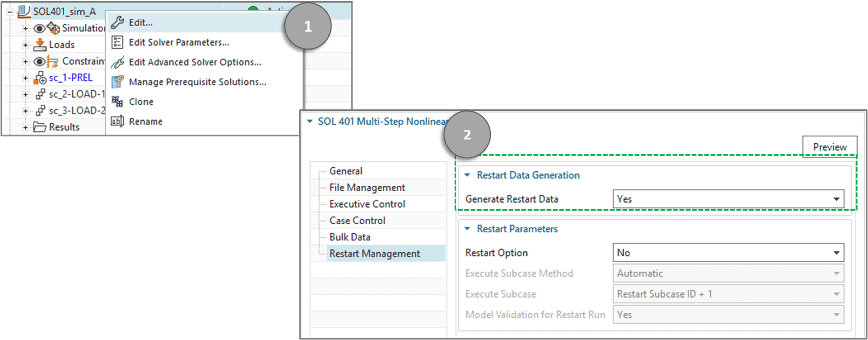Open the Restart Option dropdown

click(x=729, y=253)
